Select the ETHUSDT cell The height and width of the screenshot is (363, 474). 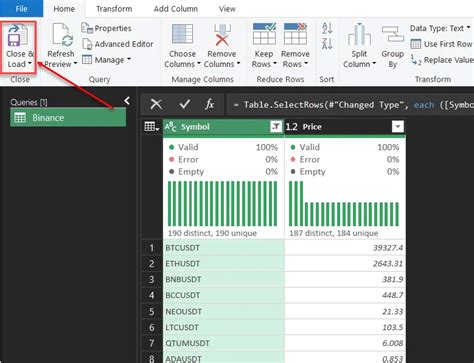[223, 263]
